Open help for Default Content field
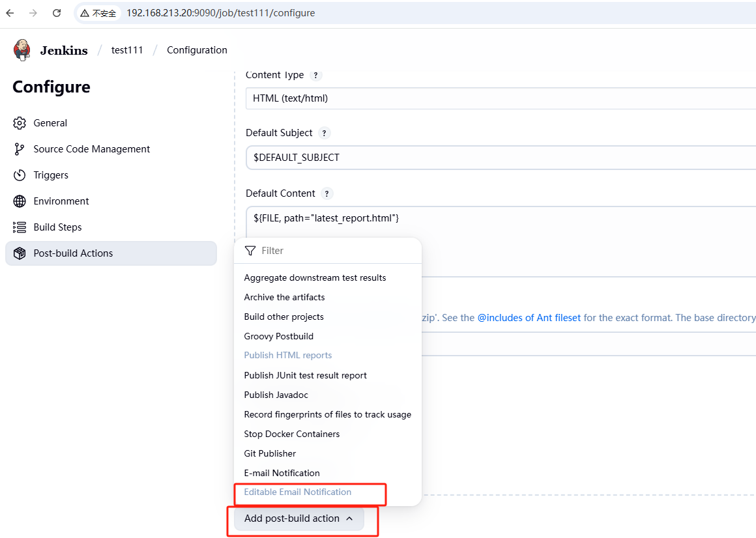 [x=327, y=193]
